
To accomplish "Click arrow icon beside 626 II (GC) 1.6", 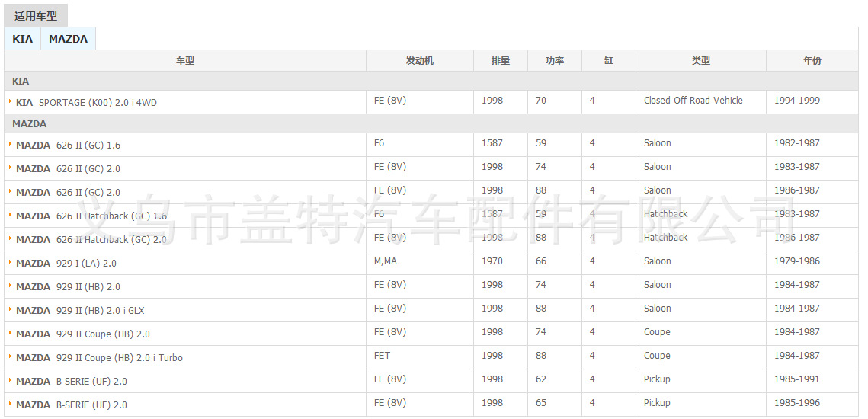I will (11, 144).
